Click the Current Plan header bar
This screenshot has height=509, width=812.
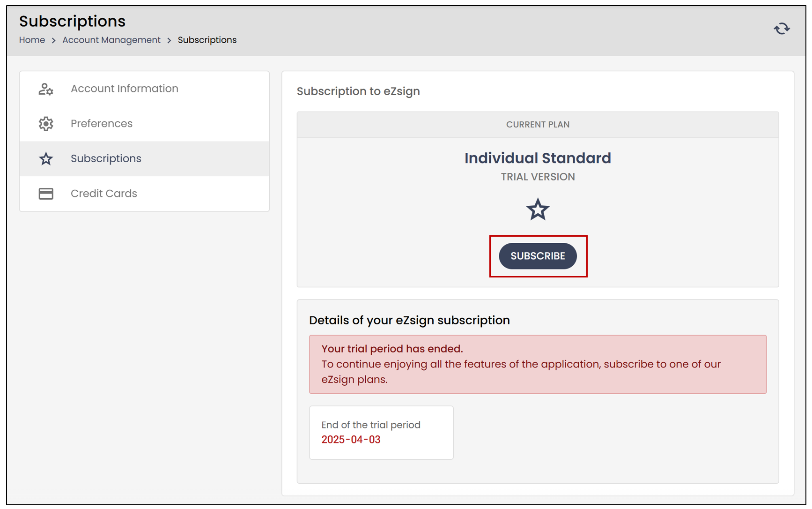point(538,125)
